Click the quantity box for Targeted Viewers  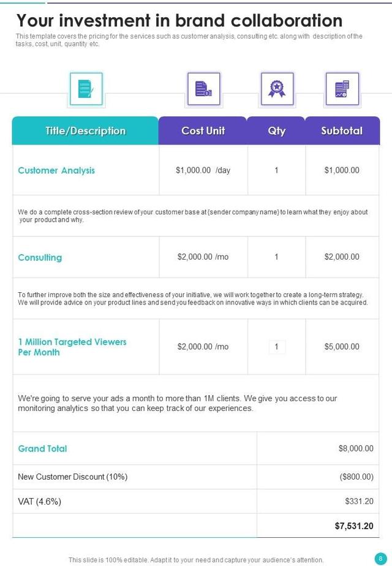point(277,347)
